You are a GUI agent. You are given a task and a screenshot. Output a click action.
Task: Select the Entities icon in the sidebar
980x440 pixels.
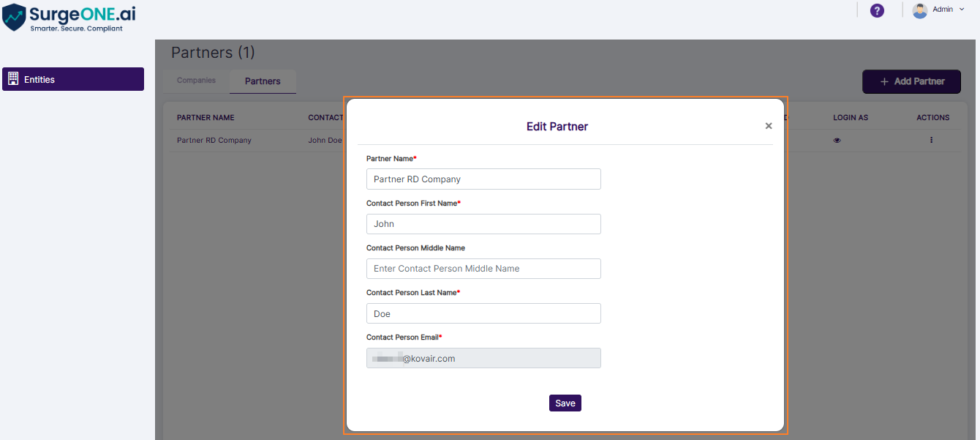click(x=13, y=78)
